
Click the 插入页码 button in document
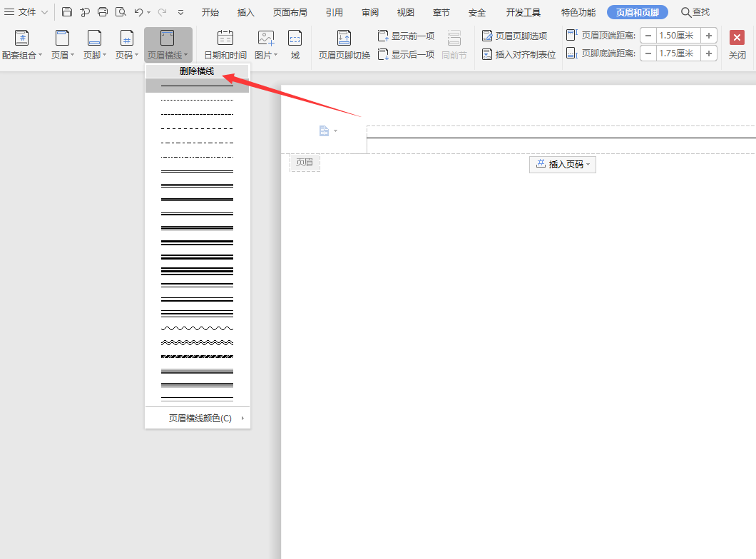562,165
